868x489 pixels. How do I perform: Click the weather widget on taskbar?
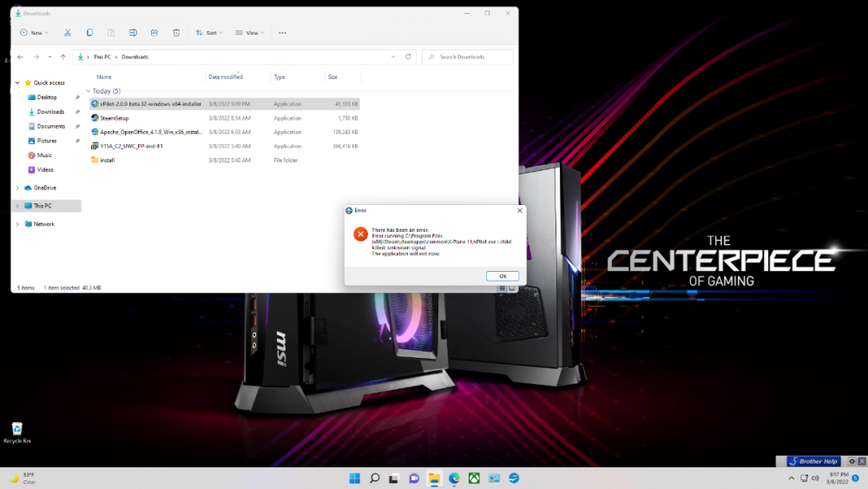coord(23,478)
